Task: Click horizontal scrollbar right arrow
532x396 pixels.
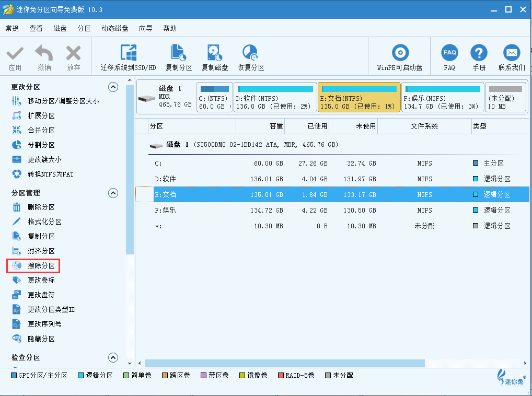Action: (525, 364)
